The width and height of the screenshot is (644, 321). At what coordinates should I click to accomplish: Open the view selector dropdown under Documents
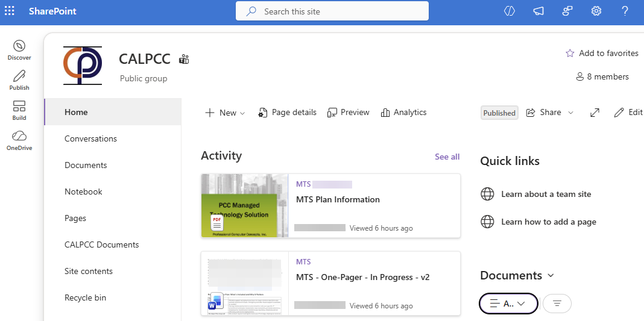(508, 304)
